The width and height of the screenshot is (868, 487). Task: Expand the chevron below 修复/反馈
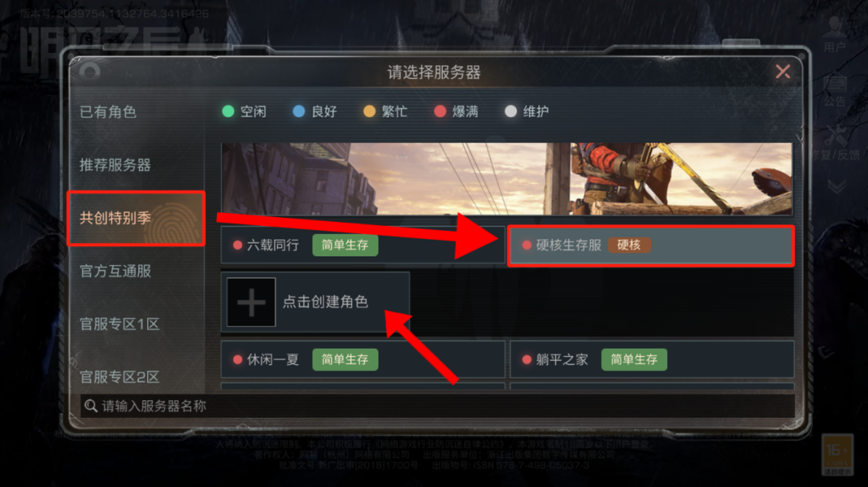837,186
